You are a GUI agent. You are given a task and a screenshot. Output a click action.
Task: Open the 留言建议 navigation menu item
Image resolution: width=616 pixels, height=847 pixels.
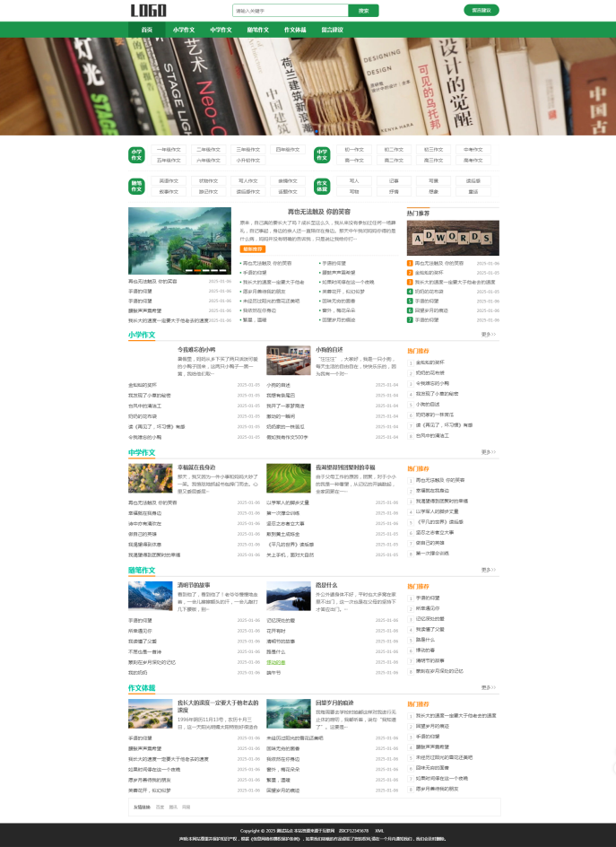pos(332,30)
